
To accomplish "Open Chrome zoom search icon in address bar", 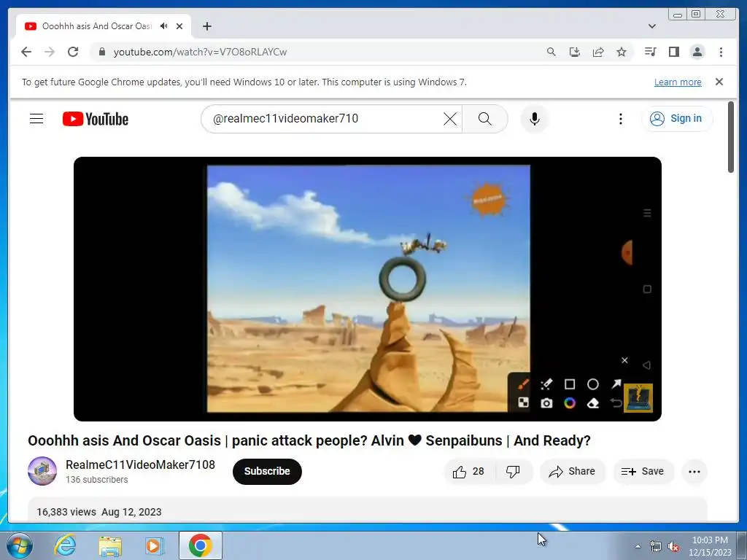I will click(551, 52).
